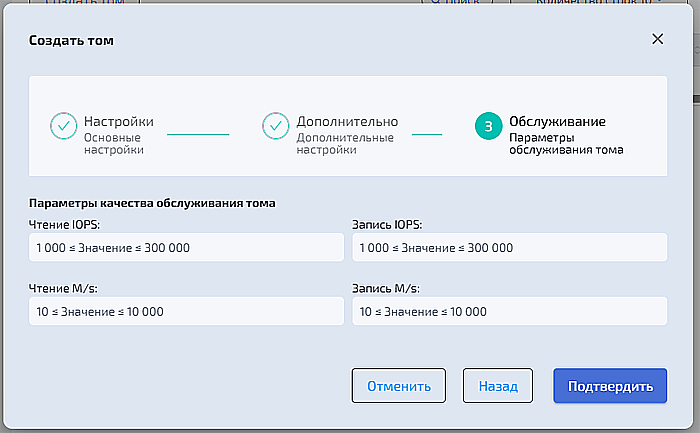Click the Чтение IOPS label

[64, 225]
